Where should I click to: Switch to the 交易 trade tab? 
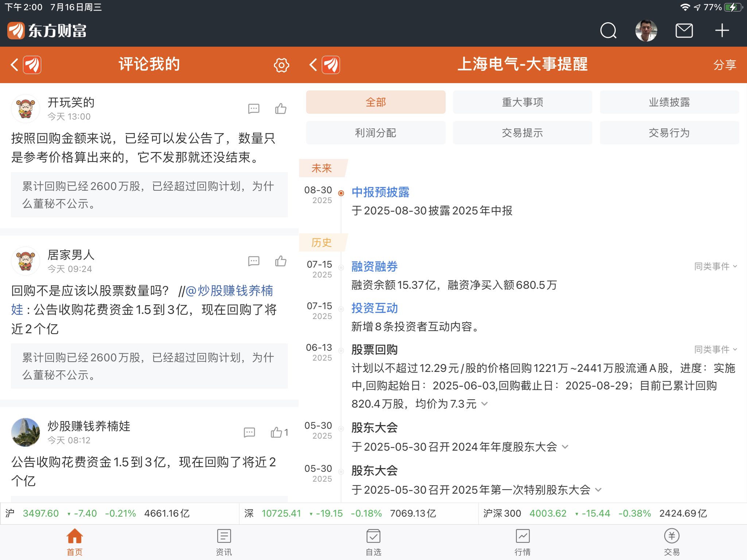tap(672, 542)
